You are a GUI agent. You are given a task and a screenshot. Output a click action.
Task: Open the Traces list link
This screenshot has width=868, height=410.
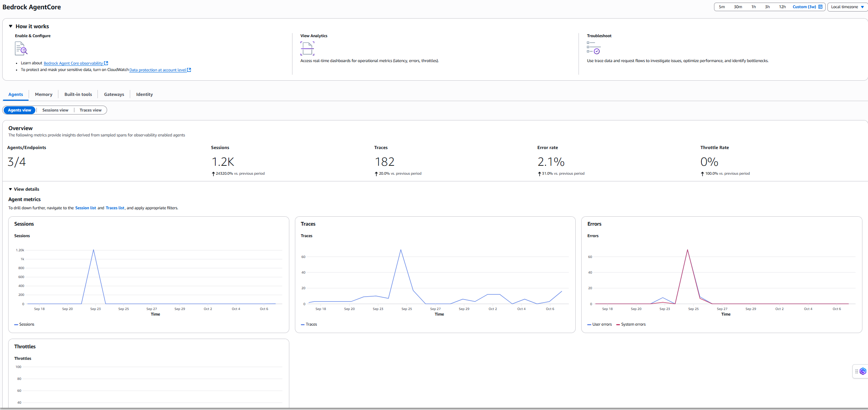click(x=115, y=208)
